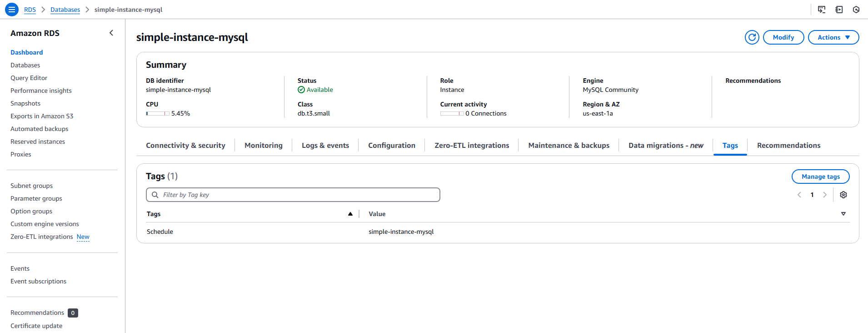Sort tags by the Tags column arrow

pos(350,214)
